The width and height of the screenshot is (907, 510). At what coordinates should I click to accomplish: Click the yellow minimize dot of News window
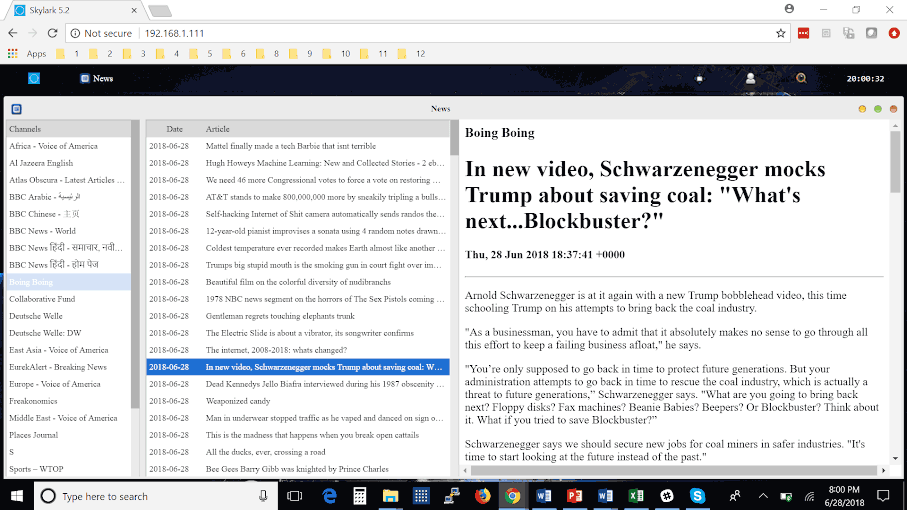tap(862, 109)
